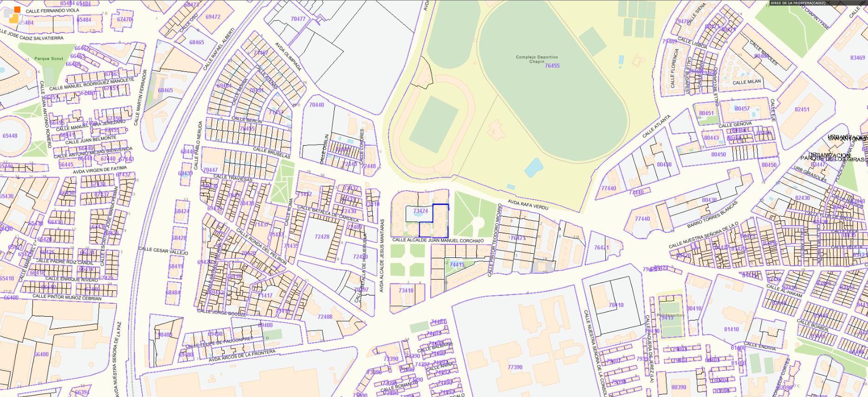Click the CALLE ENDIVIA street label
The width and height of the screenshot is (868, 397).
pyautogui.click(x=760, y=346)
